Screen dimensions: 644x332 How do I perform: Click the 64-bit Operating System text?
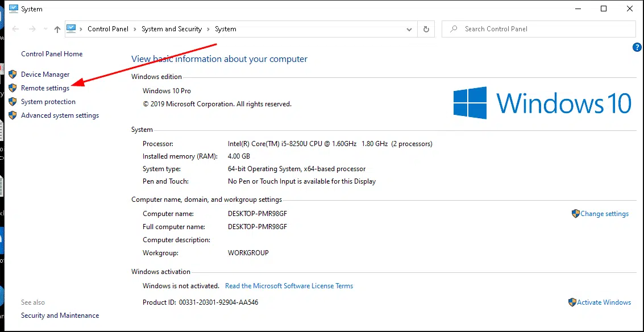(x=297, y=169)
